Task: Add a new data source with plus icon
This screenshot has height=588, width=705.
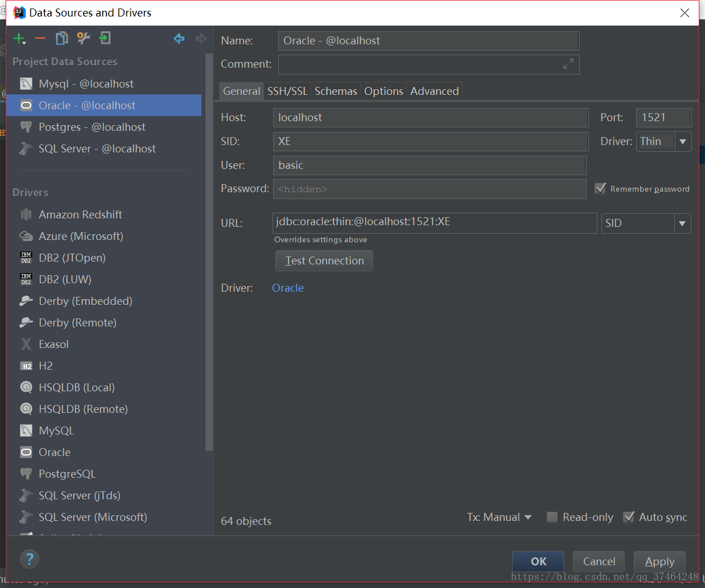Action: [x=19, y=39]
